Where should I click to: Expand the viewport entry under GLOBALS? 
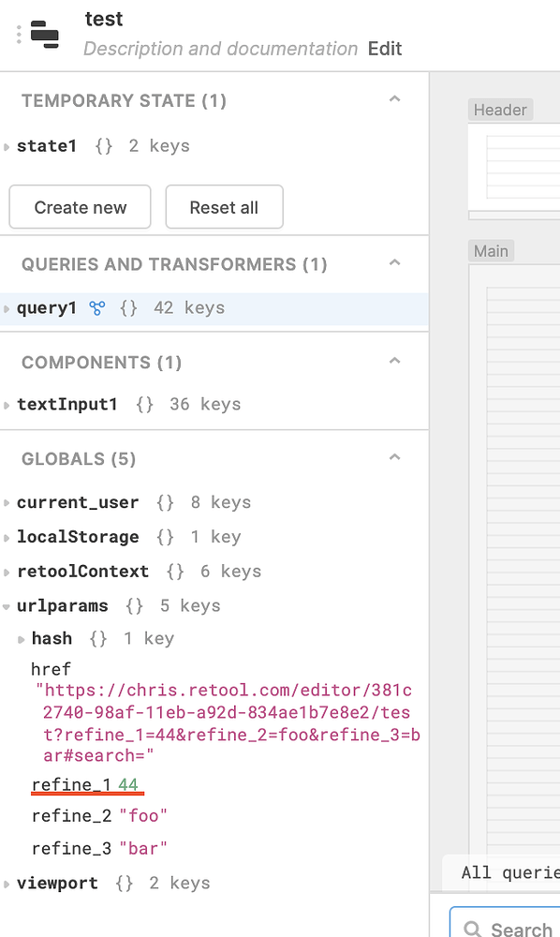coord(8,883)
